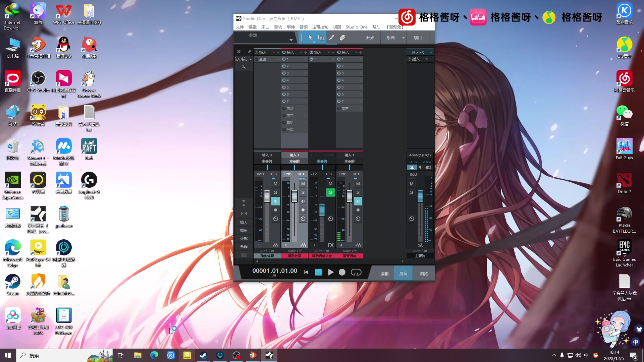Solo channel 2 唱歌效果
The image size is (644, 362).
(303, 192)
